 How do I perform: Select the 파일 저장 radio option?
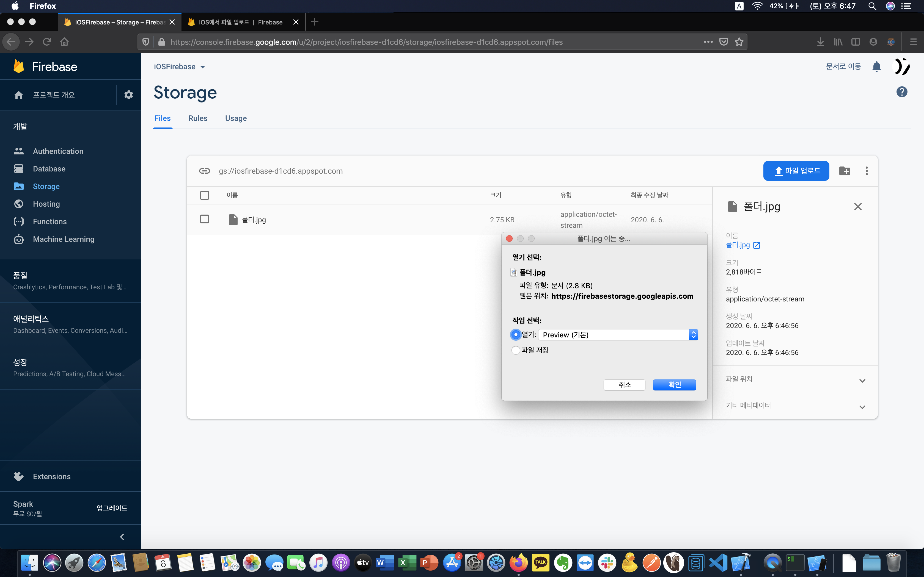(516, 350)
